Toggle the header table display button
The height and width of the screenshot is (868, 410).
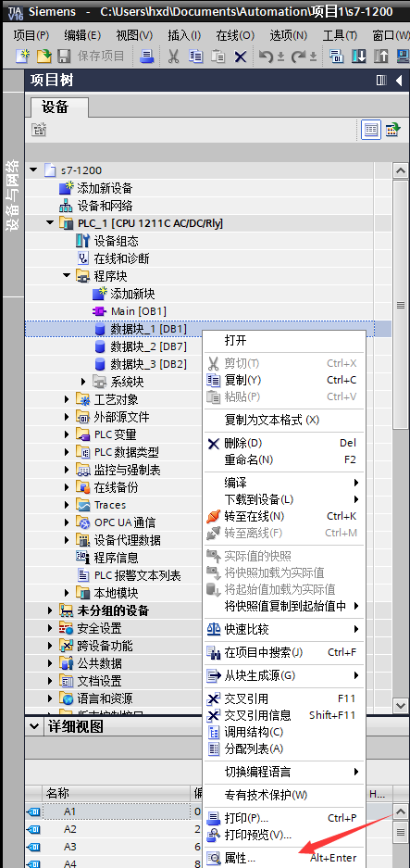click(371, 130)
